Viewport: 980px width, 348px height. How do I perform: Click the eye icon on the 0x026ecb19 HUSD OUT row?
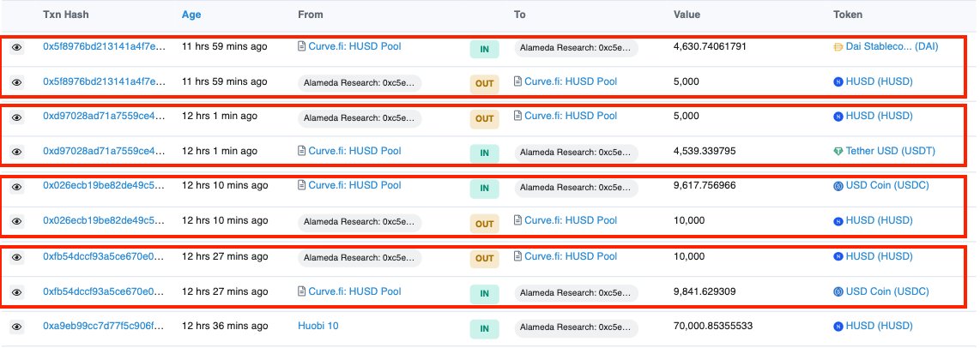click(17, 221)
